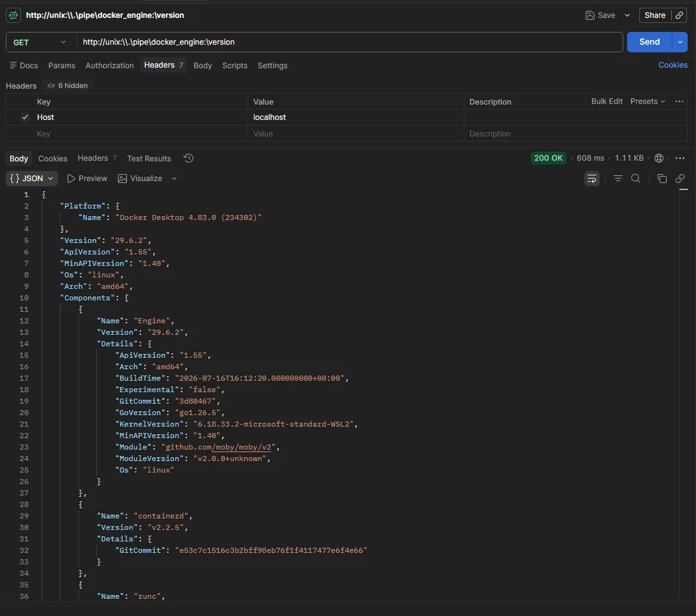Show the 6 hidden headers
Screen dimensions: 696x616
point(68,85)
